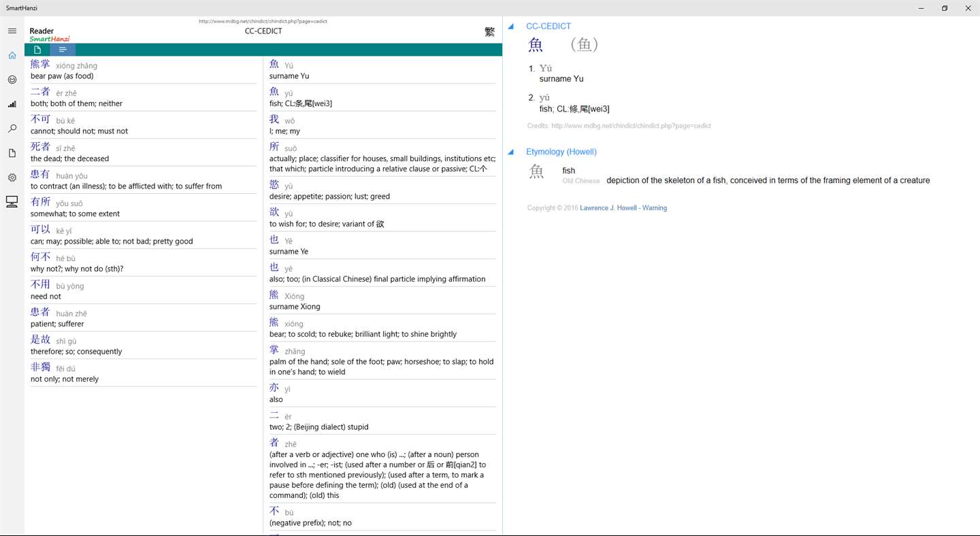Select the 死者 'the dead' entry

click(x=144, y=152)
